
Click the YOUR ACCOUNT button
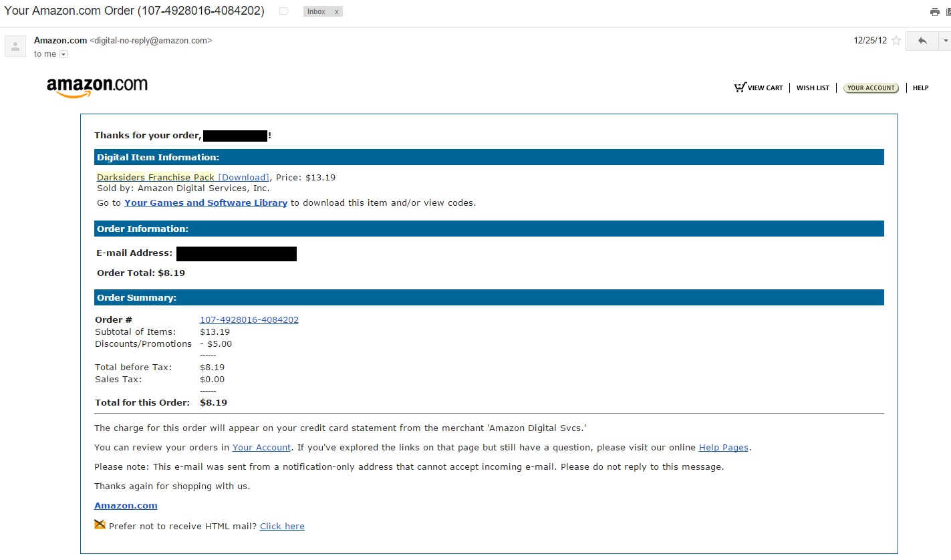click(871, 88)
